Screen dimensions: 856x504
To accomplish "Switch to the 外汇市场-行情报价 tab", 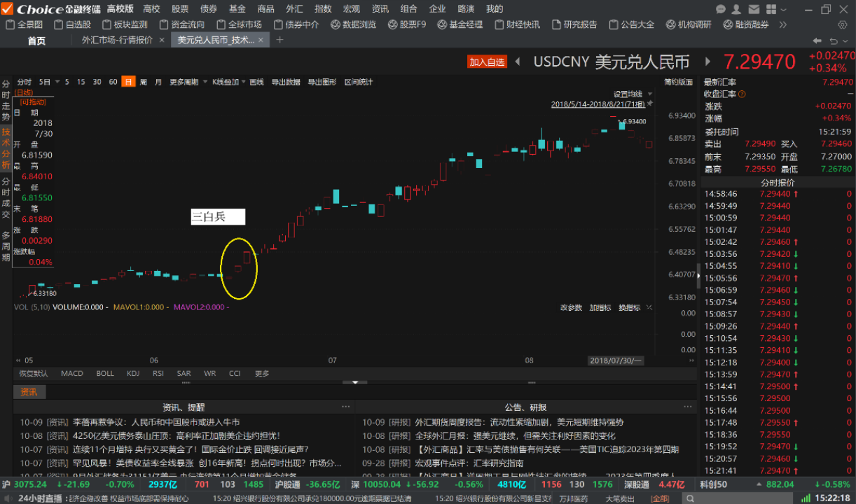I will (x=117, y=40).
